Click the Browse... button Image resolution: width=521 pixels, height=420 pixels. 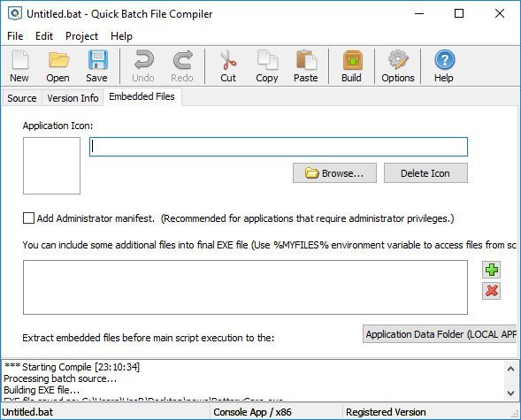[x=334, y=173]
